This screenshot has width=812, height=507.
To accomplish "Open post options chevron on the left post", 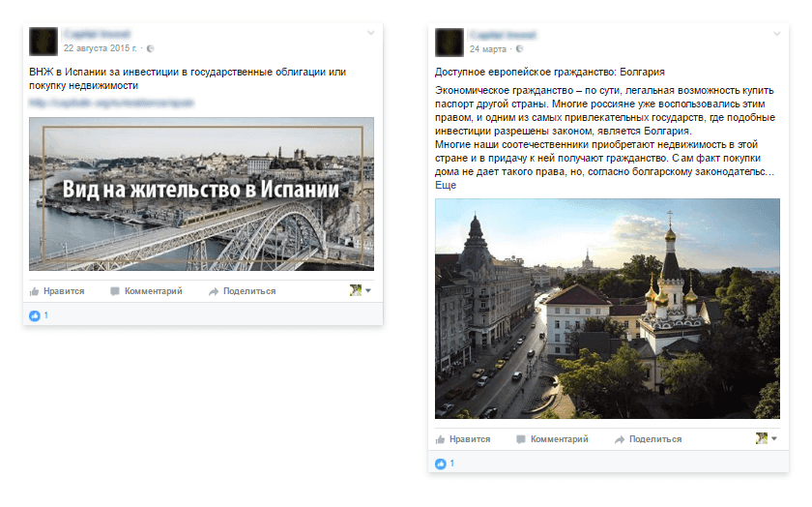I will coord(371,33).
